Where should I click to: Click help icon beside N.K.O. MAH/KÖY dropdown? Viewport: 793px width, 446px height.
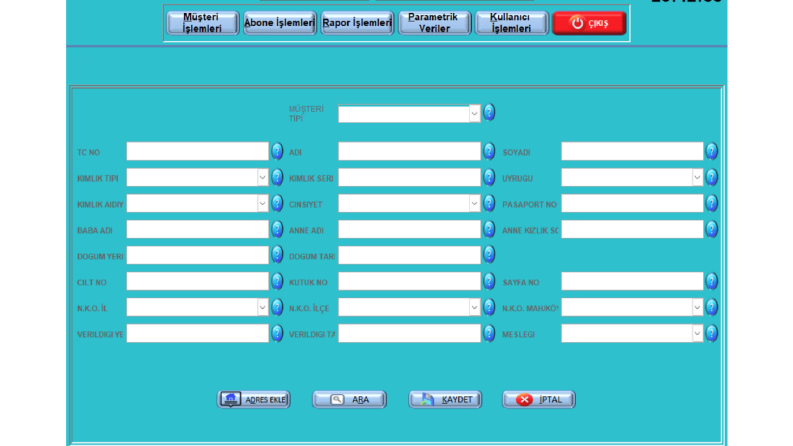712,307
